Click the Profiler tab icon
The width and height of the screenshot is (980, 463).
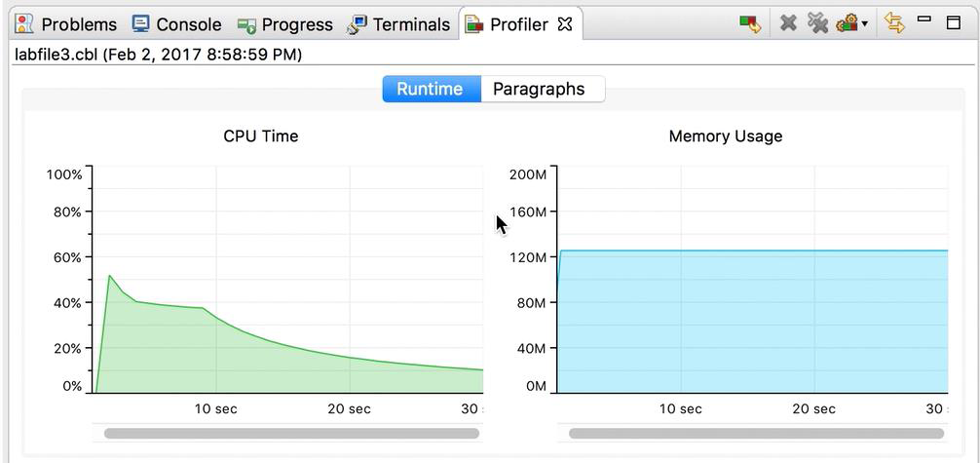(x=474, y=24)
